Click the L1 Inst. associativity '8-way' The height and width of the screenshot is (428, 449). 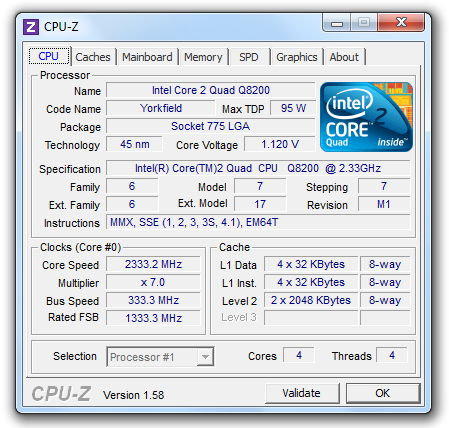pyautogui.click(x=385, y=282)
